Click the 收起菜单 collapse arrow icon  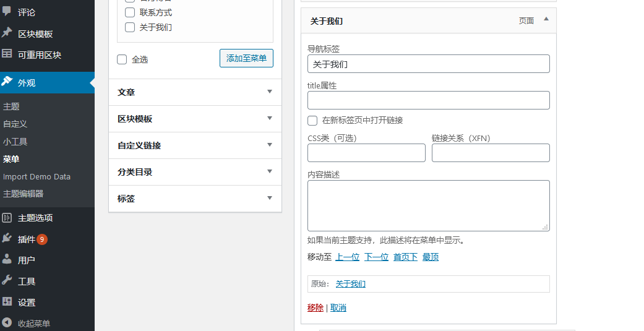point(7,322)
